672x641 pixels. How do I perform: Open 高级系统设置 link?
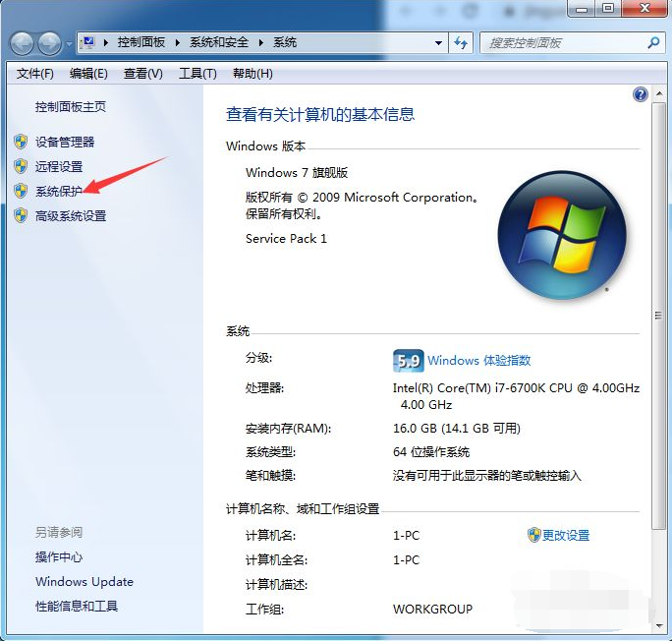[71, 215]
